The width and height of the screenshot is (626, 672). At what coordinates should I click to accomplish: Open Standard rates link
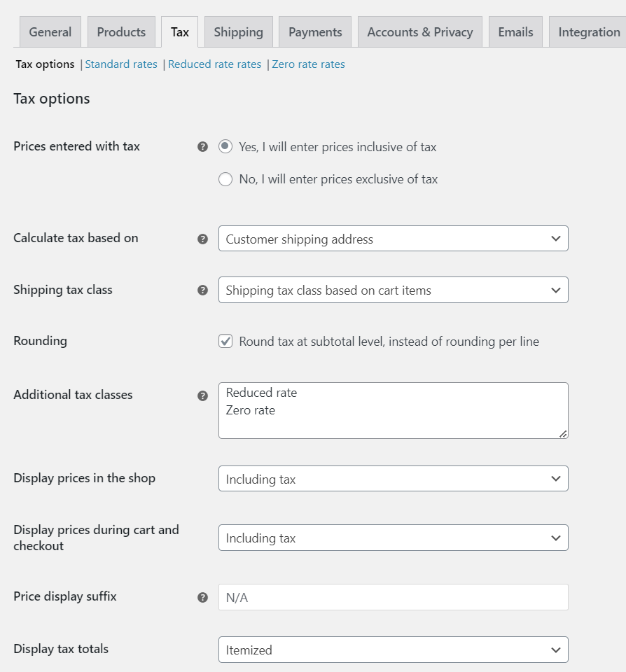(x=121, y=64)
